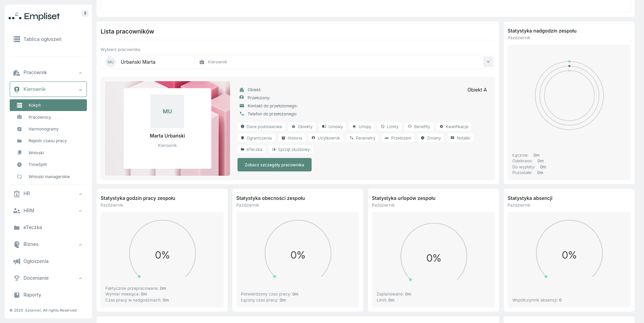Click the MU avatar in employee selector
644x323 pixels.
click(111, 62)
